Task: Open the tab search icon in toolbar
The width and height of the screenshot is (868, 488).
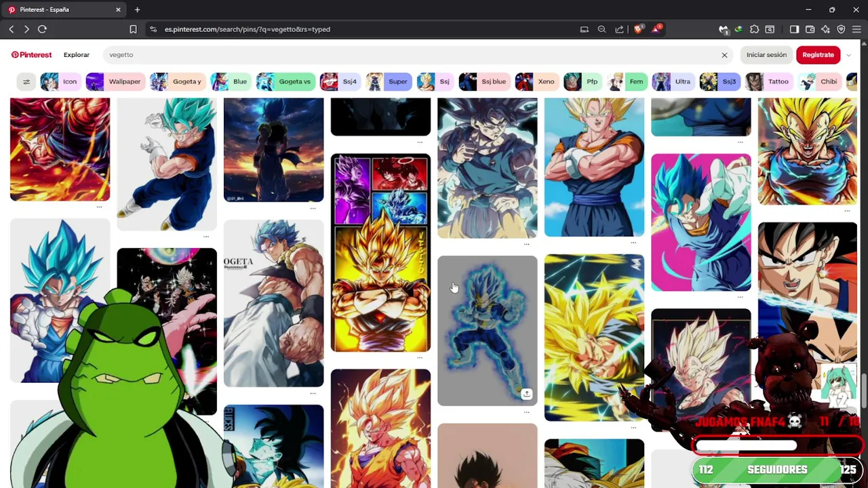Action: coord(770,29)
